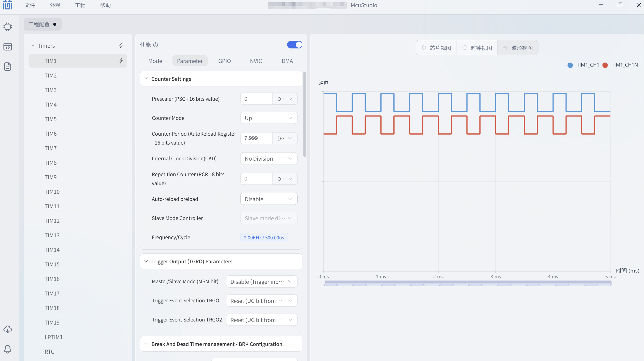Collapse Trigger Output (TGRO) Parameters section
The height and width of the screenshot is (361, 644).
(146, 261)
